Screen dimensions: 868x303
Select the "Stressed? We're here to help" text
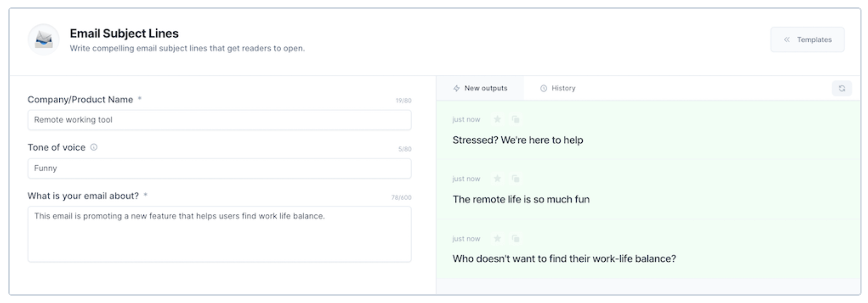[x=517, y=140]
